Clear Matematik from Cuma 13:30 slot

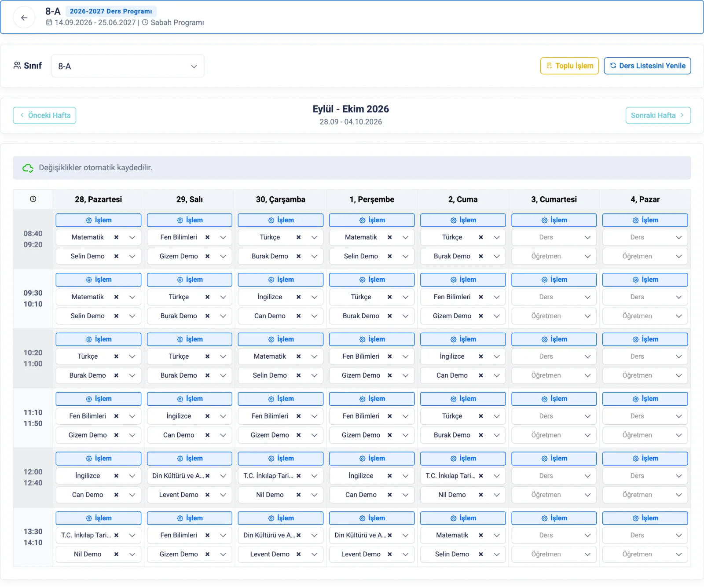481,535
